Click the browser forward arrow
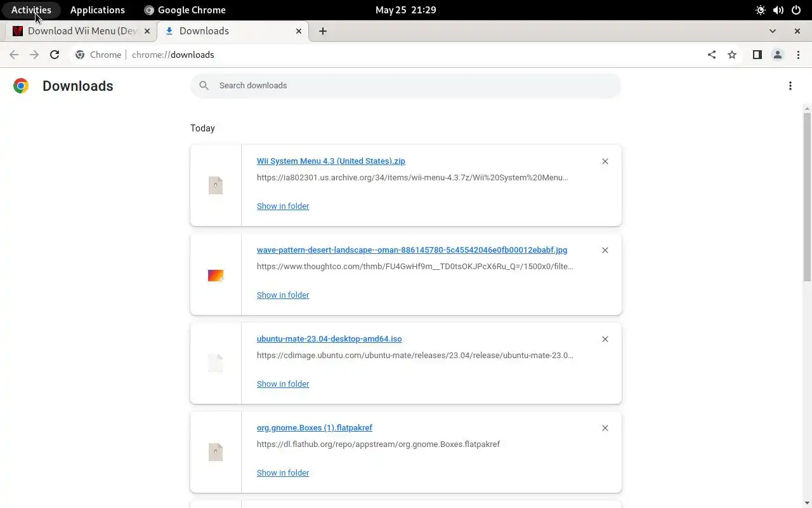 (x=34, y=55)
